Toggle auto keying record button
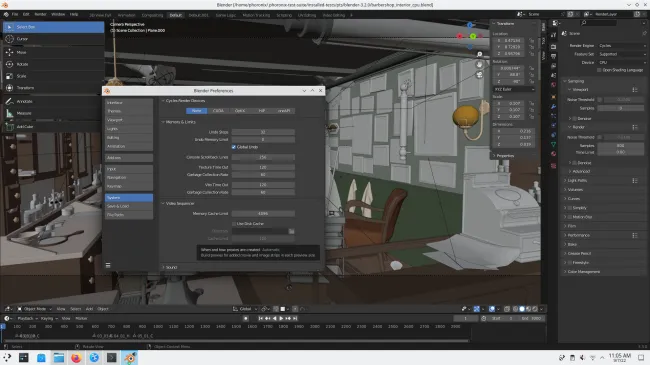Image resolution: width=650 pixels, height=365 pixels. [x=246, y=319]
